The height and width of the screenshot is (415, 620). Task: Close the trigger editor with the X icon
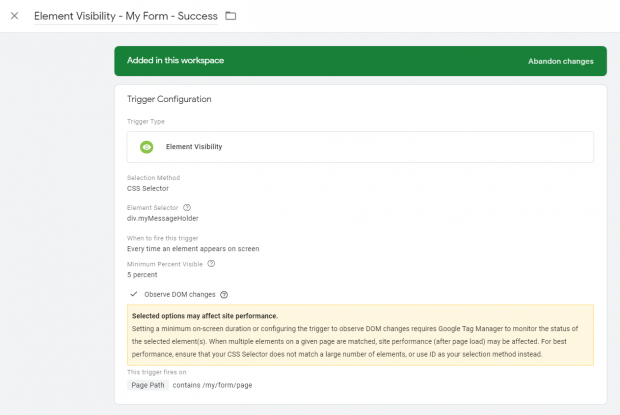click(x=14, y=16)
